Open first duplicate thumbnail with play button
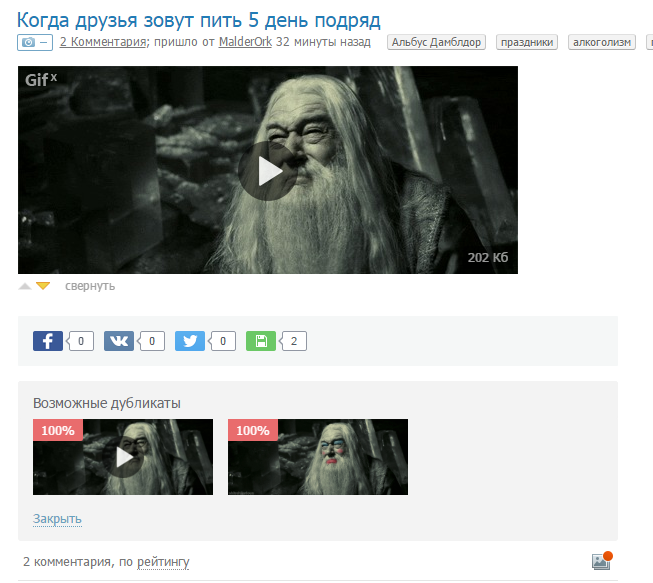This screenshot has width=653, height=583. click(x=123, y=457)
